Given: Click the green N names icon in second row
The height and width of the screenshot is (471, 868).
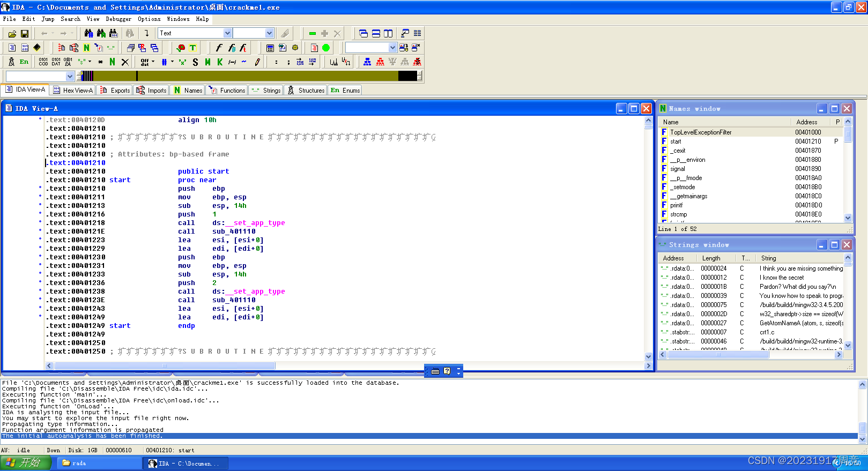Looking at the screenshot, I should click(87, 48).
